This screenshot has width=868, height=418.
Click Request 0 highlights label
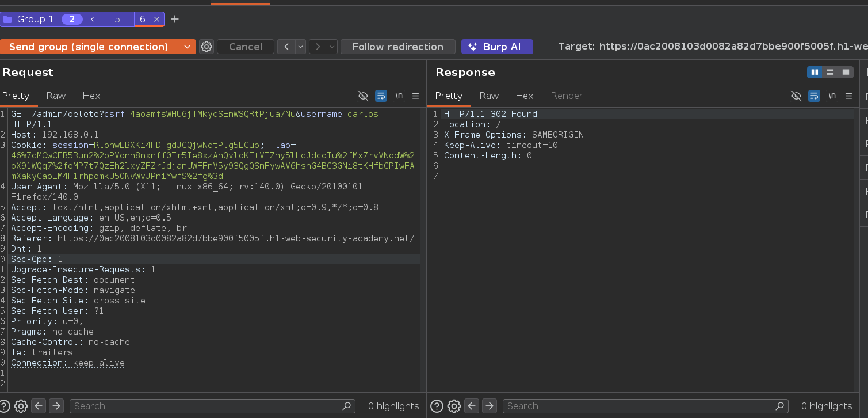point(393,406)
